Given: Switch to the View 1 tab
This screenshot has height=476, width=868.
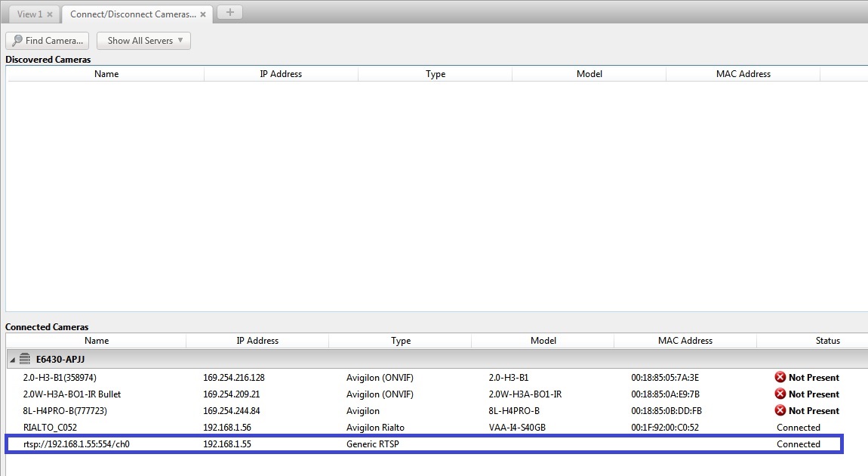Looking at the screenshot, I should click(29, 14).
